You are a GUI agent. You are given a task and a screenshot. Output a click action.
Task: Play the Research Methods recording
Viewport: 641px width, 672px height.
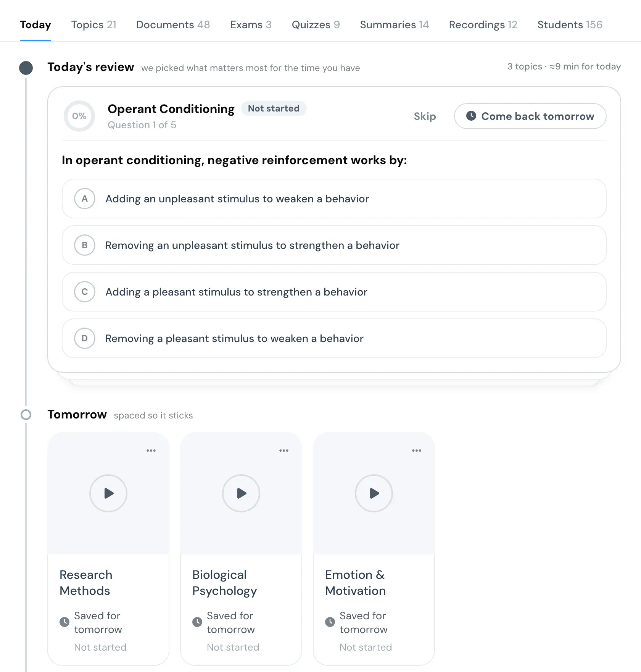click(x=108, y=493)
